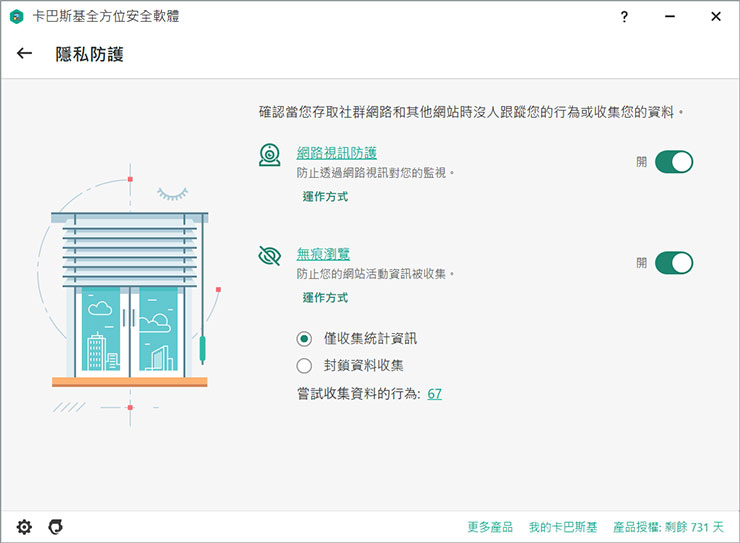The height and width of the screenshot is (543, 740).
Task: Click the 嘗試收集資料的行為 label
Action: (359, 393)
